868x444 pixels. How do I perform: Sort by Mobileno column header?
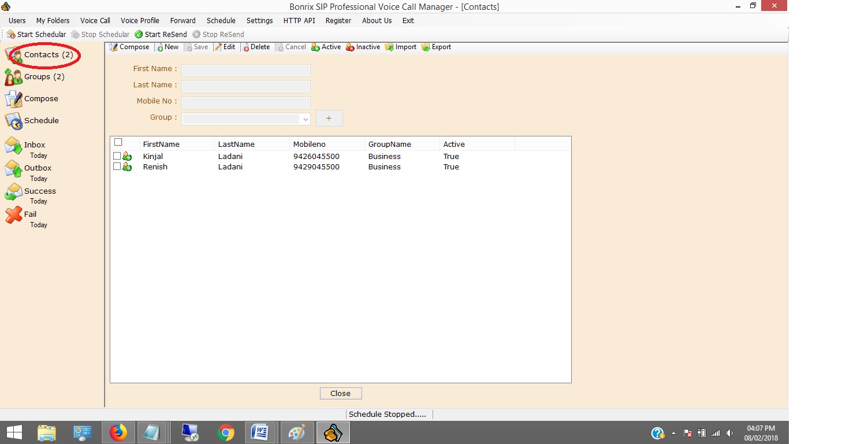(327, 144)
